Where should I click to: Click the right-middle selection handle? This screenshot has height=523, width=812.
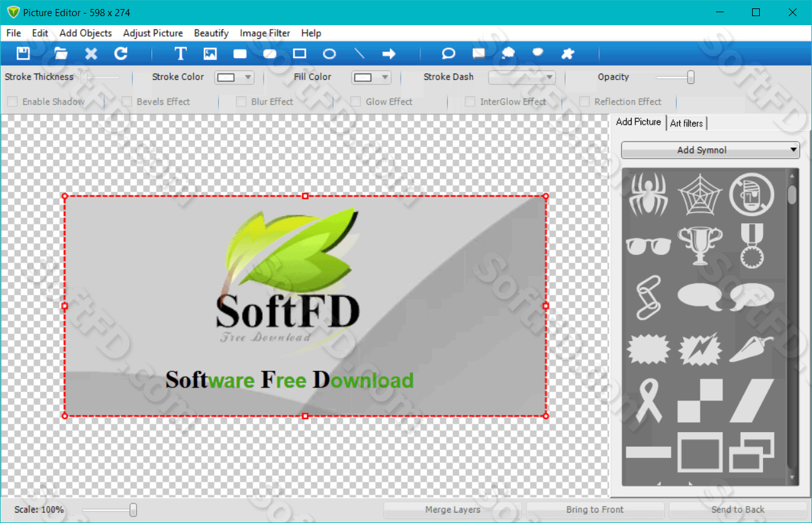pyautogui.click(x=546, y=306)
